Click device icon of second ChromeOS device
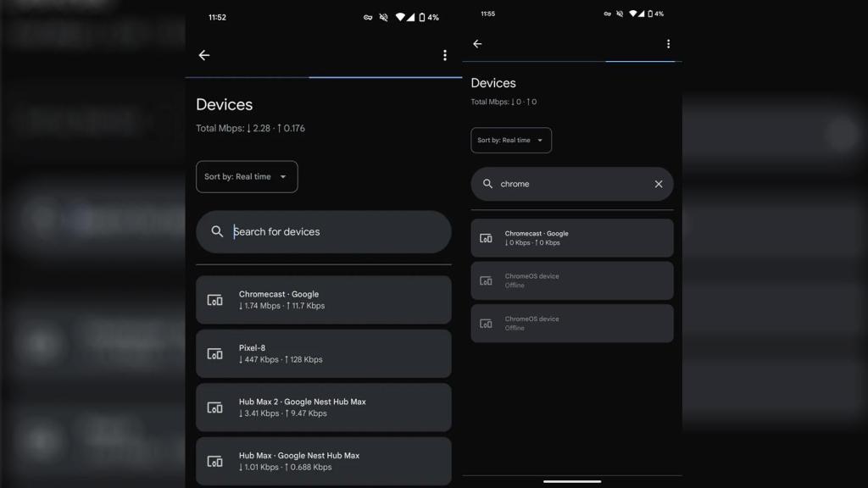Image resolution: width=868 pixels, height=488 pixels. pos(486,324)
